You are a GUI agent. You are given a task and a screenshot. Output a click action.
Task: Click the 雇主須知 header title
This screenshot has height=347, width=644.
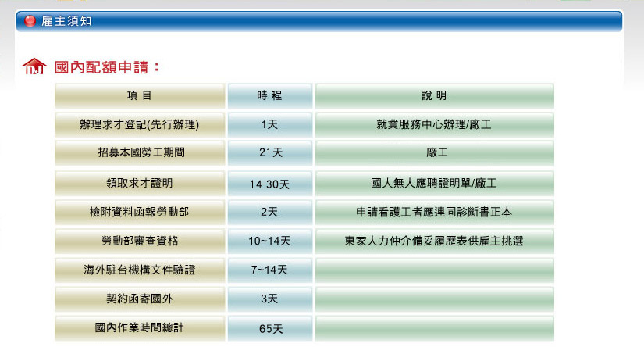point(66,21)
